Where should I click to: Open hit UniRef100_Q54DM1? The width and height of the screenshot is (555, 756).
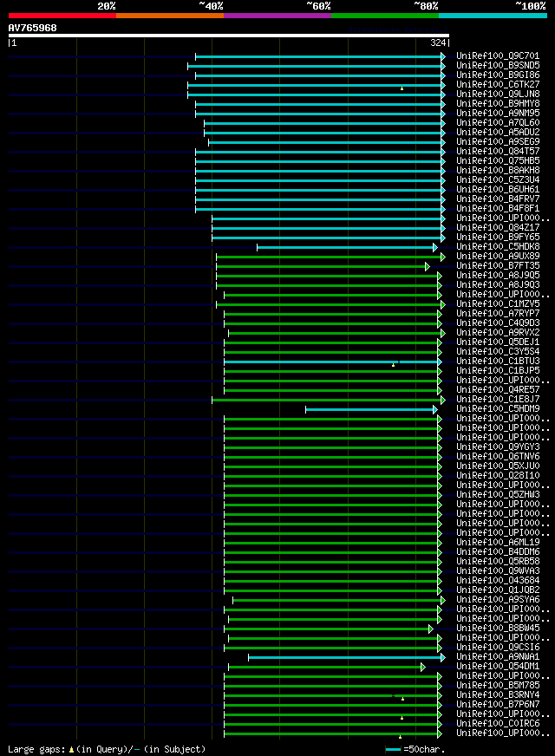click(x=498, y=667)
